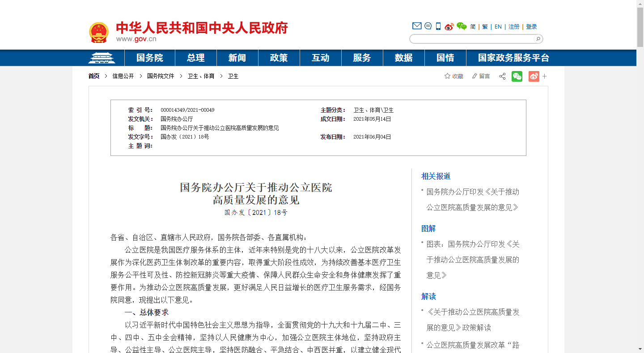Click the 收藏 star favorite icon
644x353 pixels.
point(447,76)
